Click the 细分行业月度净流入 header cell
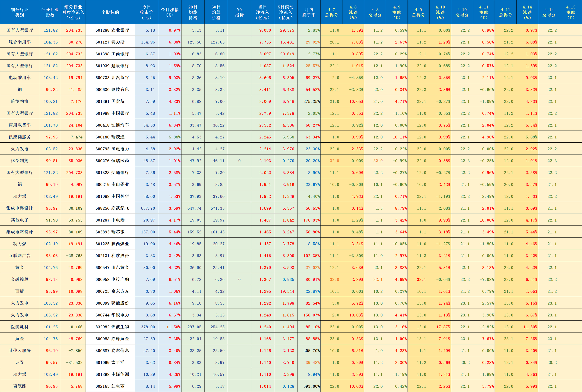The image size is (582, 392). (73, 12)
